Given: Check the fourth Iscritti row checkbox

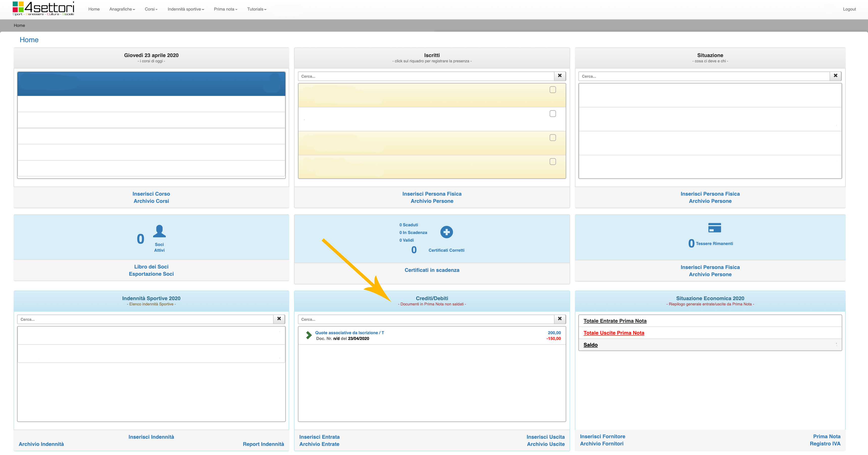Looking at the screenshot, I should [x=553, y=162].
